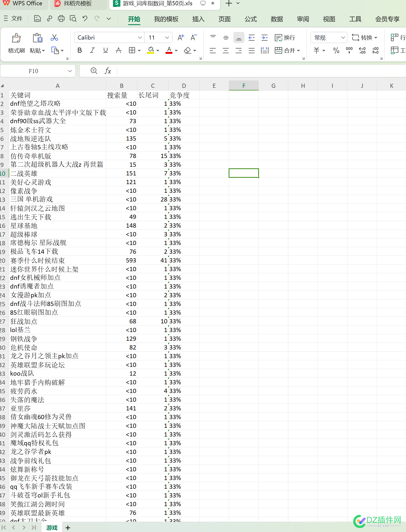Apply strikethrough formatting icon
Image resolution: width=406 pixels, height=532 pixels.
pyautogui.click(x=119, y=50)
